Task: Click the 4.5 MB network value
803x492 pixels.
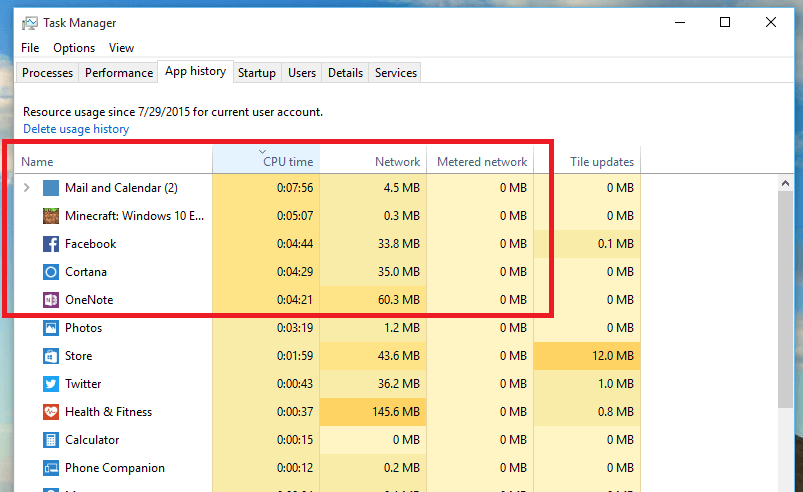Action: 402,188
